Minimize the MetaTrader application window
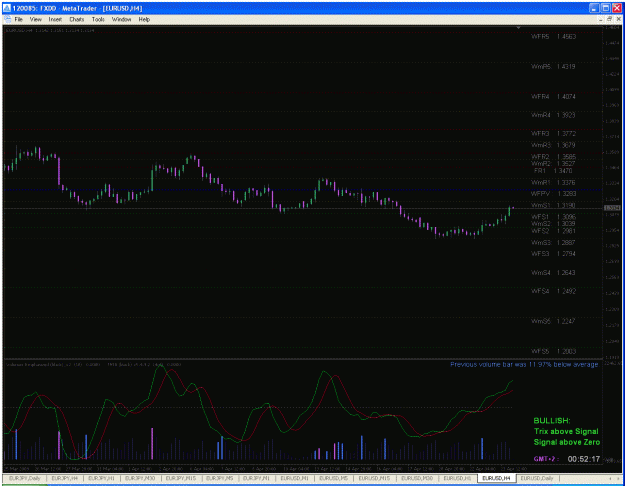 click(594, 8)
